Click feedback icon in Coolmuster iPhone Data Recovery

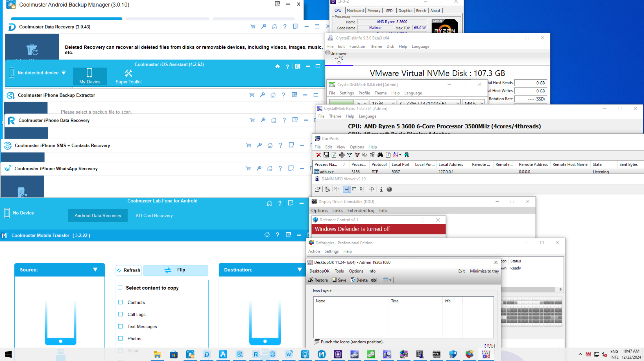point(295,120)
